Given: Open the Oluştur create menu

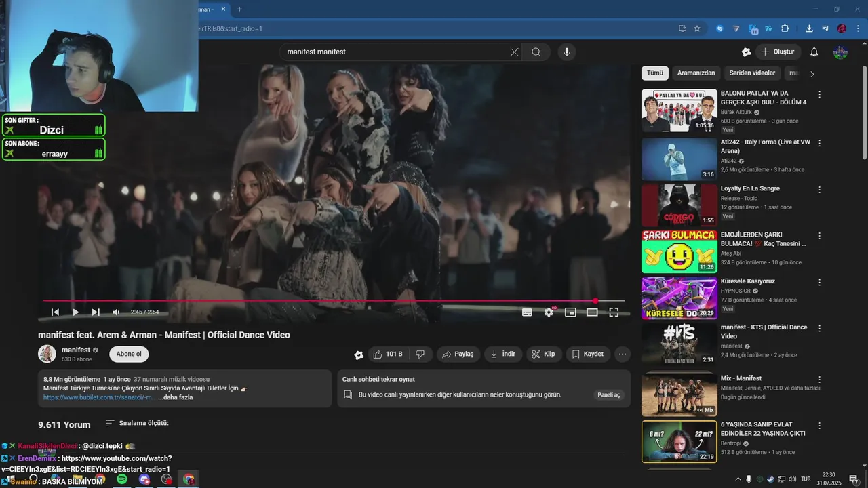Looking at the screenshot, I should tap(778, 52).
